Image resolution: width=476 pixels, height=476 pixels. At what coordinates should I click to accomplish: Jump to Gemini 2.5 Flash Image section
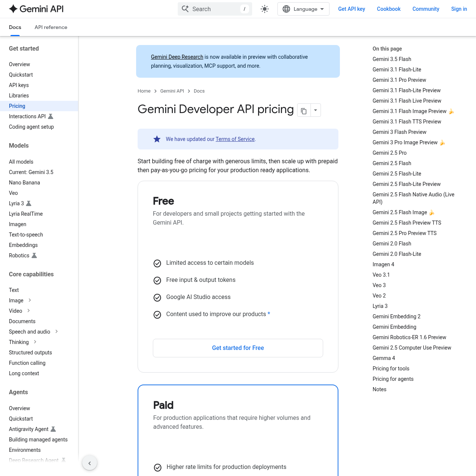pyautogui.click(x=403, y=212)
